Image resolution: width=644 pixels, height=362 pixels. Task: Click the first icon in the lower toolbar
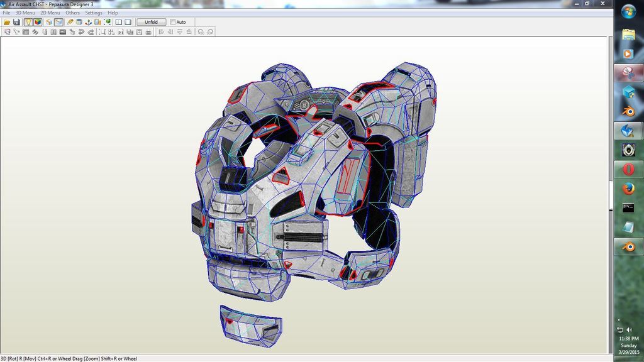pyautogui.click(x=8, y=32)
